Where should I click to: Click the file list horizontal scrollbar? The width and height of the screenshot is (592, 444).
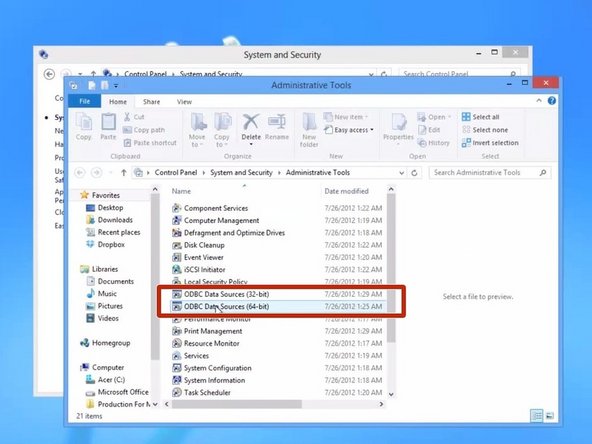tap(237, 404)
